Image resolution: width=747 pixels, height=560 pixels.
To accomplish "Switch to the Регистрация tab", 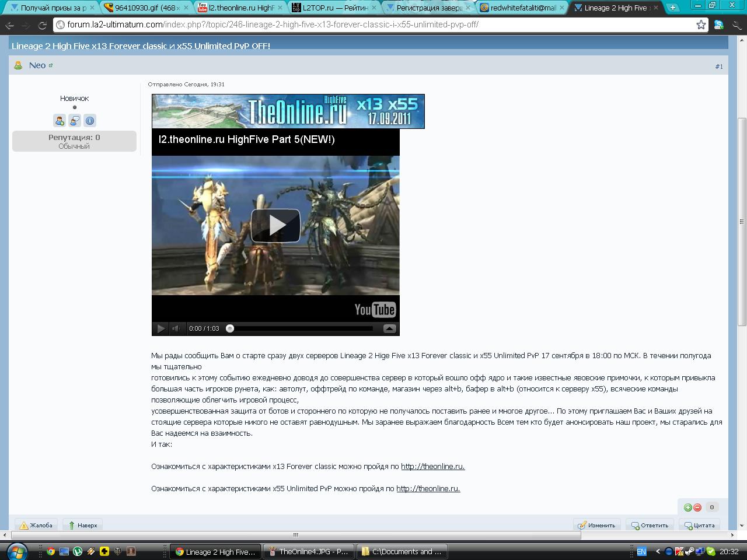I will point(429,8).
